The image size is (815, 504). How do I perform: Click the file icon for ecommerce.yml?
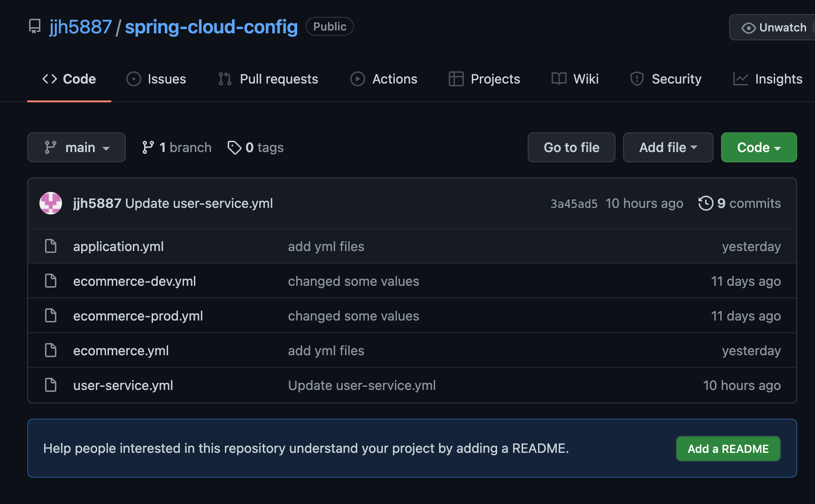click(51, 350)
